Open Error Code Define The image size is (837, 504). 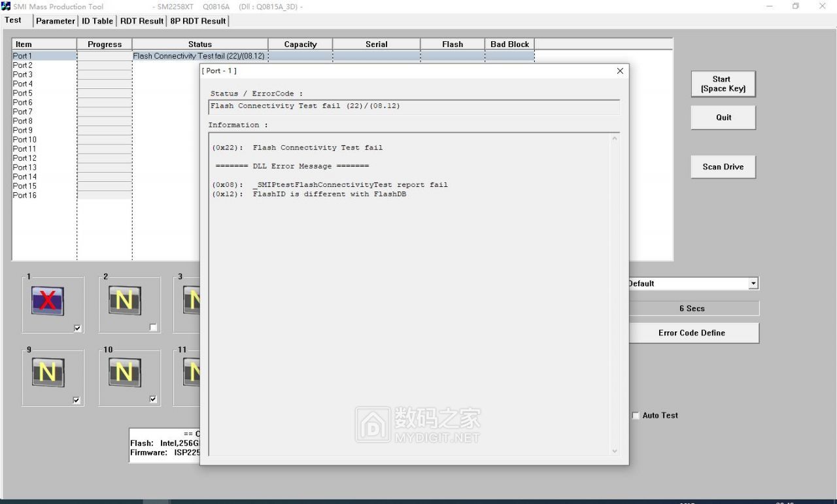coord(692,333)
